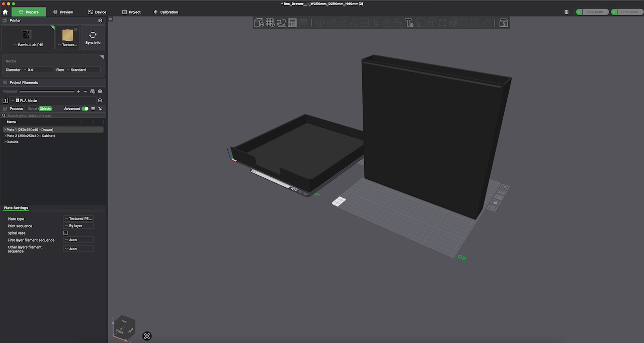
Task: Select the Measure ruler tool icon
Action: coord(487,23)
